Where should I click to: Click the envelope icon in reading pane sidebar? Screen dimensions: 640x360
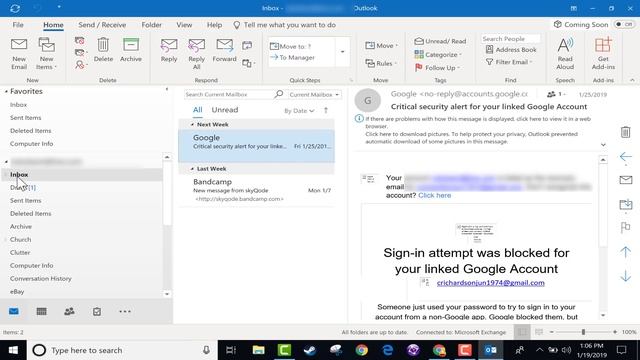click(625, 180)
